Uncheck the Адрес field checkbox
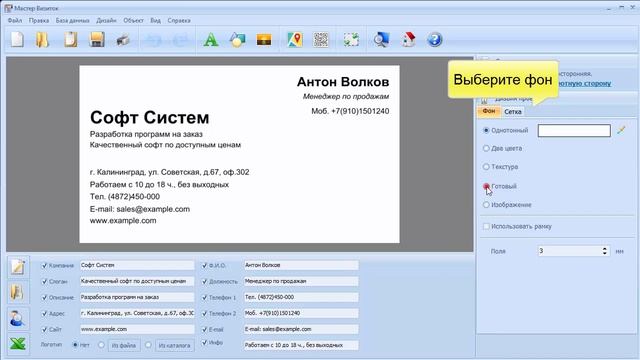Image resolution: width=640 pixels, height=360 pixels. (44, 313)
